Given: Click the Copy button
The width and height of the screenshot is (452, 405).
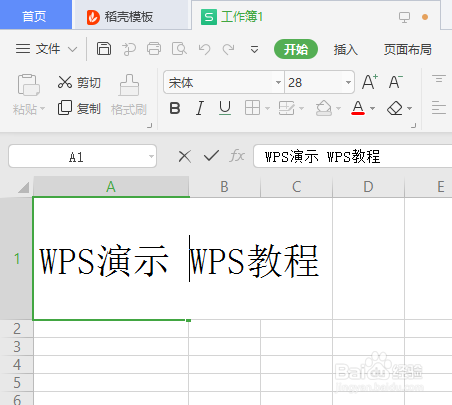Looking at the screenshot, I should [79, 108].
